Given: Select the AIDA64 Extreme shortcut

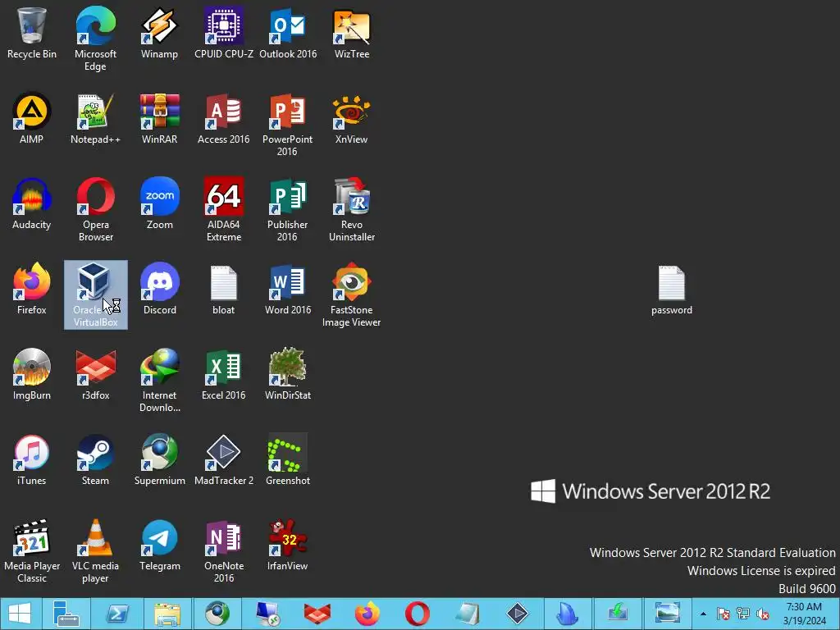Looking at the screenshot, I should point(224,209).
